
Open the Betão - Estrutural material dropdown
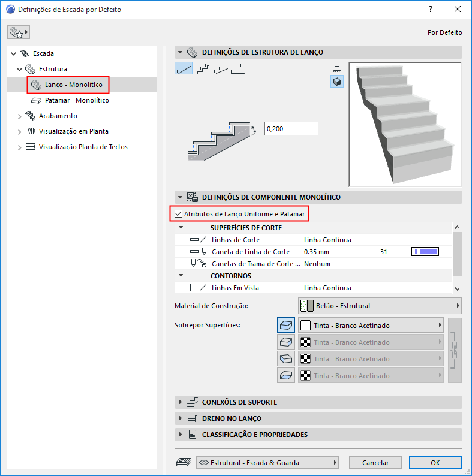(380, 306)
